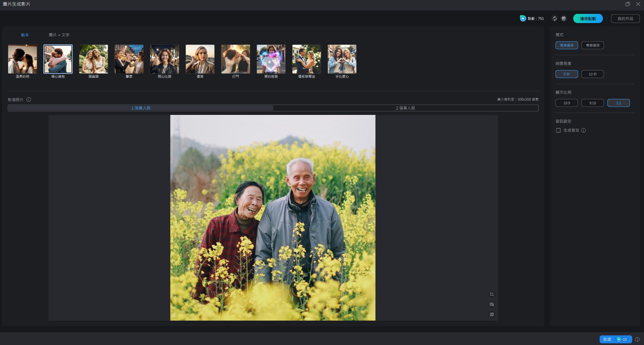Click the info icon next to 生成 button

(637, 339)
